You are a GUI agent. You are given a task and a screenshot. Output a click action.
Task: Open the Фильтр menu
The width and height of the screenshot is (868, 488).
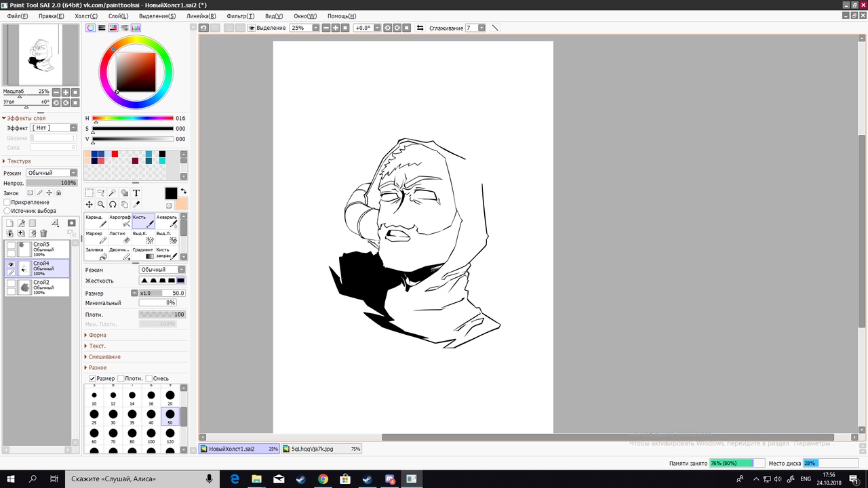(x=240, y=16)
